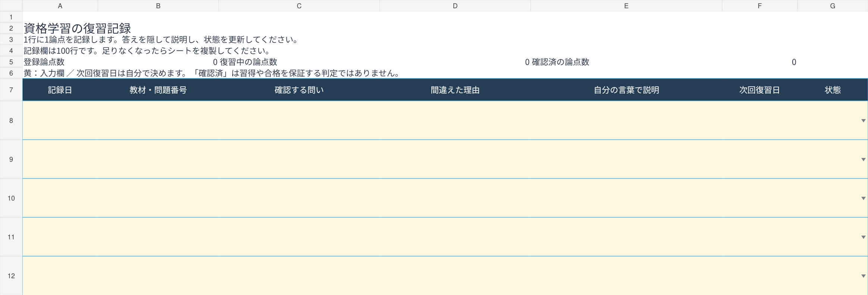
Task: Select the 間違えた理由 header cell
Action: click(x=455, y=90)
